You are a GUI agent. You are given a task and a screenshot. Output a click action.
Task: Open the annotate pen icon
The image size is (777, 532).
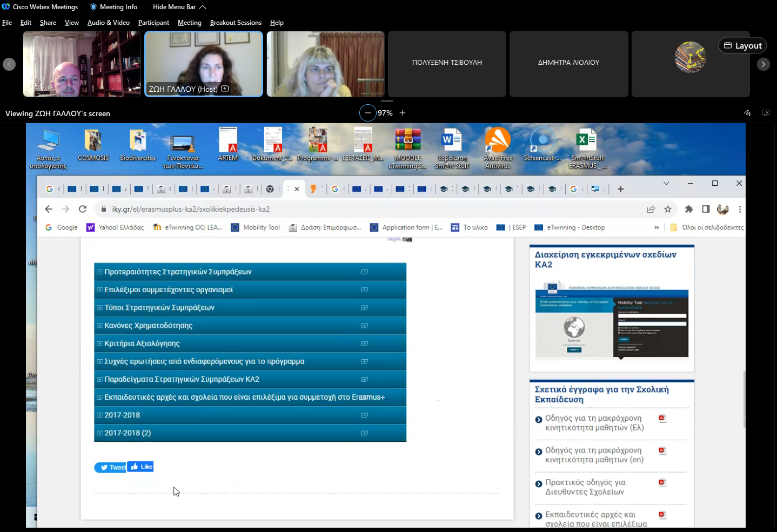pos(747,113)
